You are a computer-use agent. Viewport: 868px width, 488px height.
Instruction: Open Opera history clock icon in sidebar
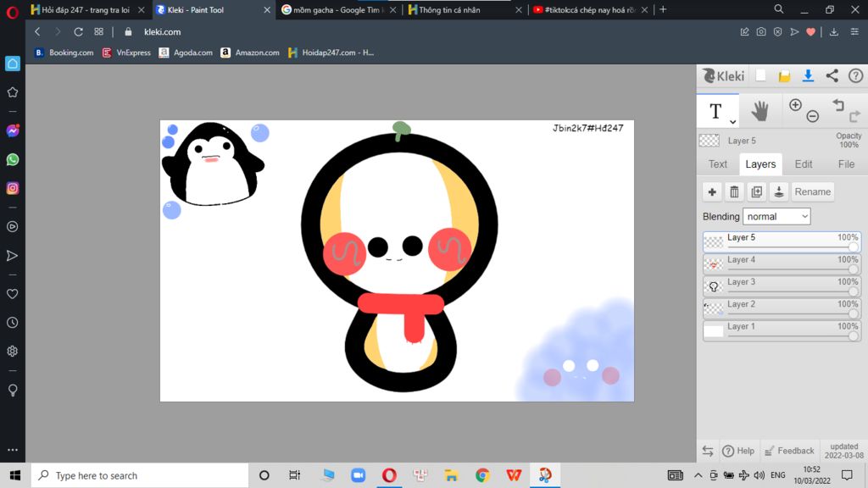[x=12, y=323]
